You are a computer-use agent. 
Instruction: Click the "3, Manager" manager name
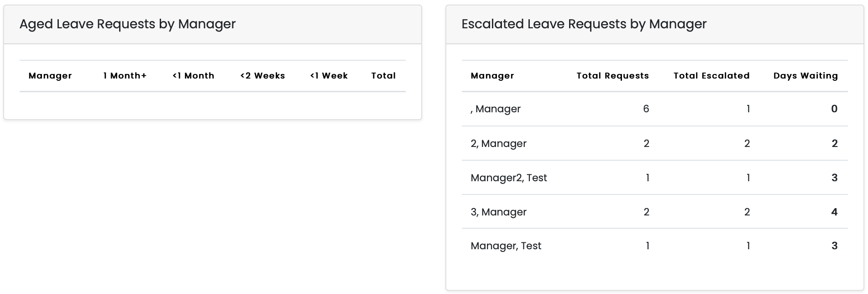pos(498,212)
